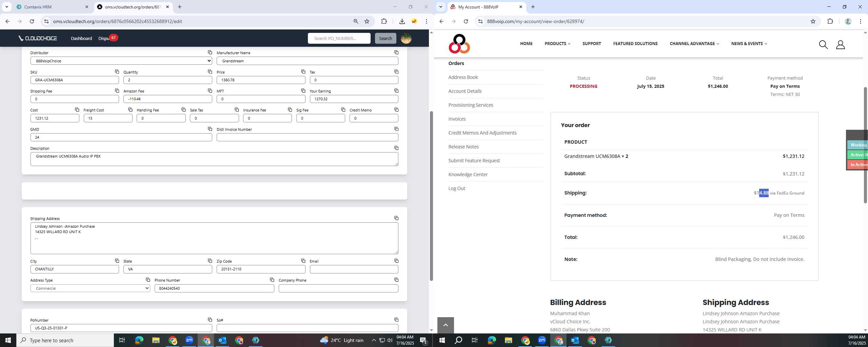Open the 888VoIP user account icon
The height and width of the screenshot is (347, 868).
pyautogui.click(x=841, y=44)
